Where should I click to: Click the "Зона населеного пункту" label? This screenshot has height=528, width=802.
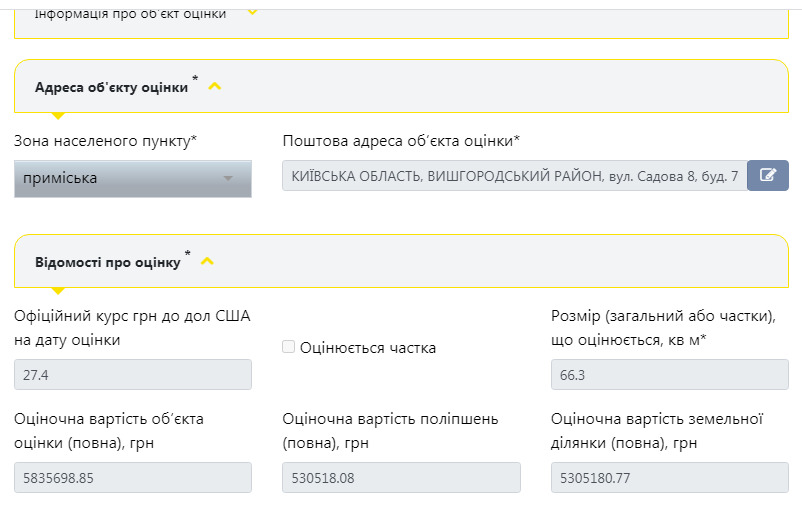pyautogui.click(x=105, y=141)
